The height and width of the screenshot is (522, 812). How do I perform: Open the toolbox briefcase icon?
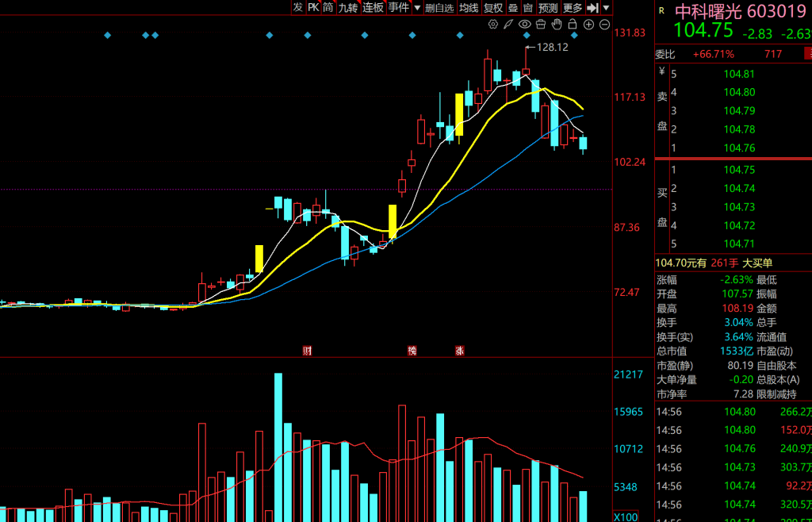541,25
